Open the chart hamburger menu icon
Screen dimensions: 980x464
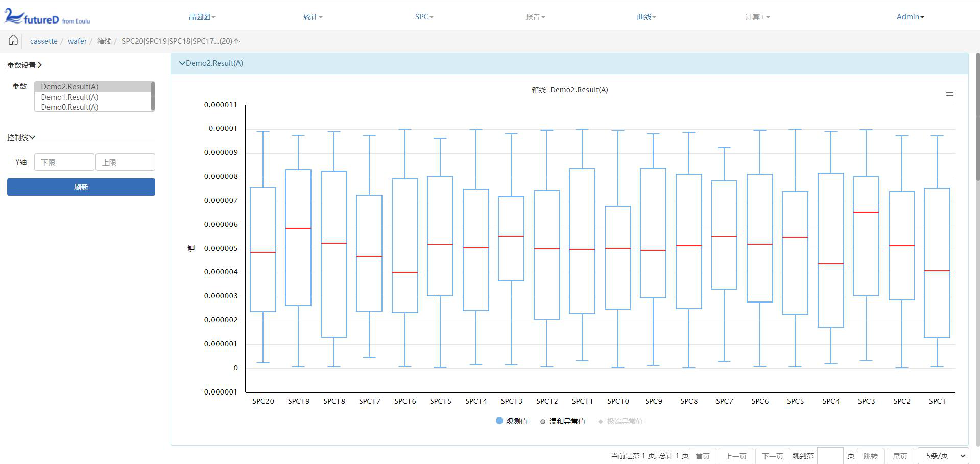[x=950, y=93]
